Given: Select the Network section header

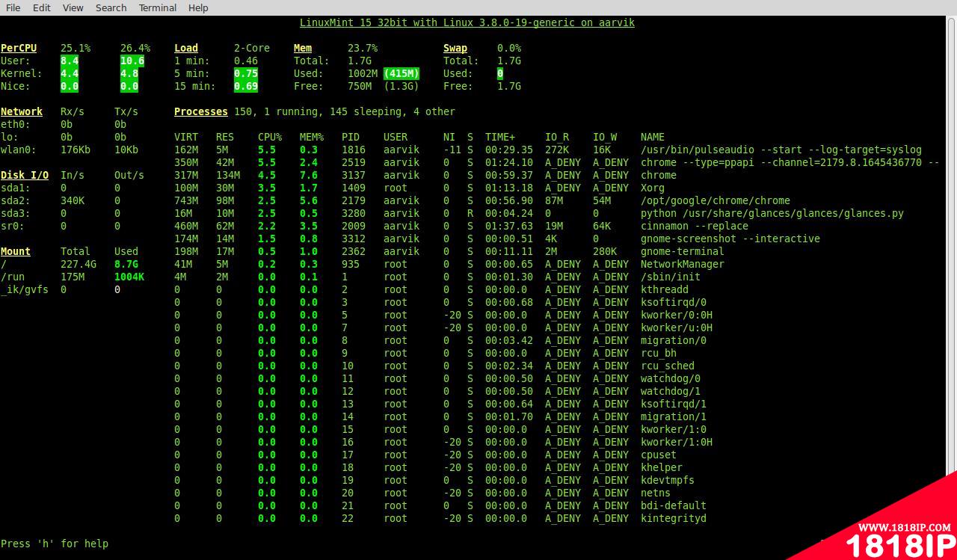Looking at the screenshot, I should click(22, 111).
